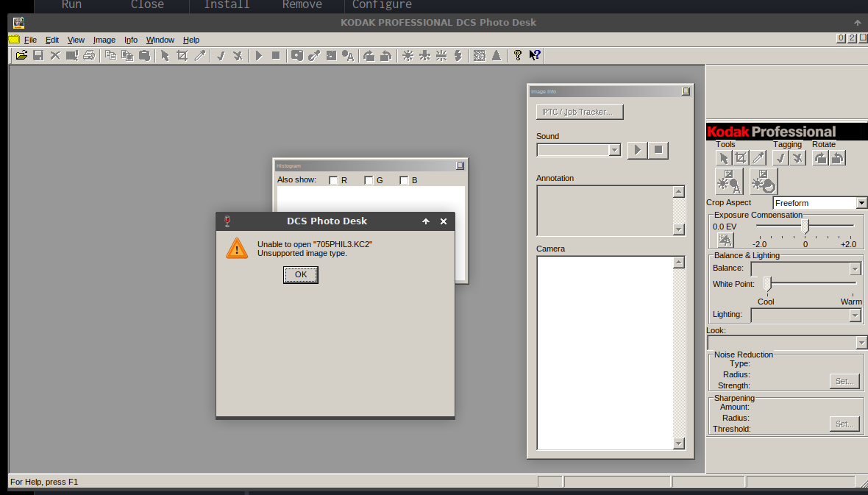Image resolution: width=868 pixels, height=495 pixels.
Task: Open the View menu
Action: tap(76, 40)
